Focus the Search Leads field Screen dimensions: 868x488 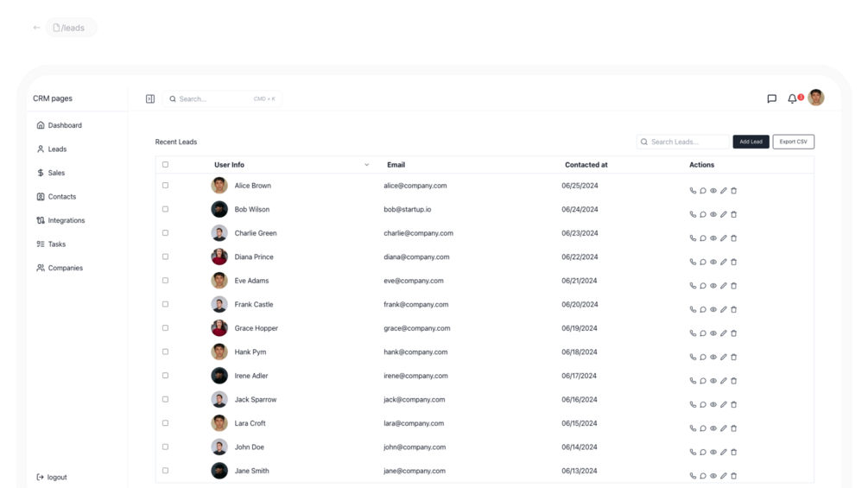(x=683, y=142)
